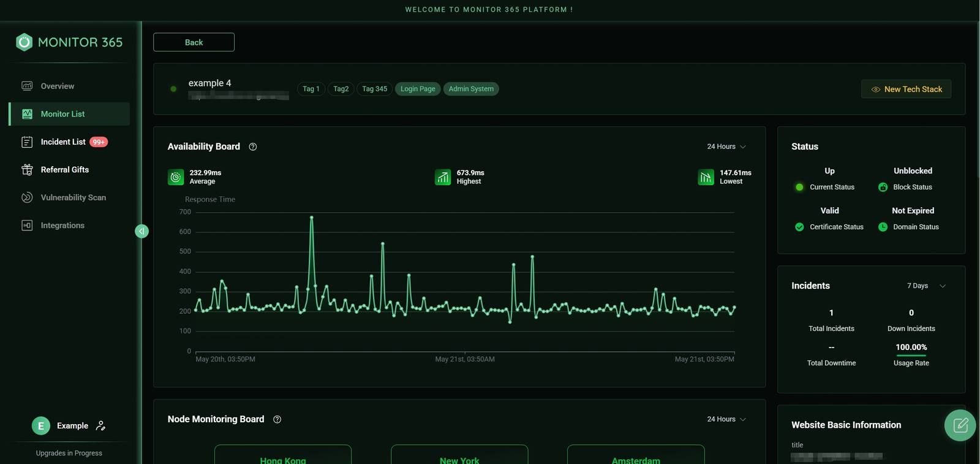The image size is (980, 464).
Task: Open Incident List in the sidebar
Action: click(x=63, y=142)
